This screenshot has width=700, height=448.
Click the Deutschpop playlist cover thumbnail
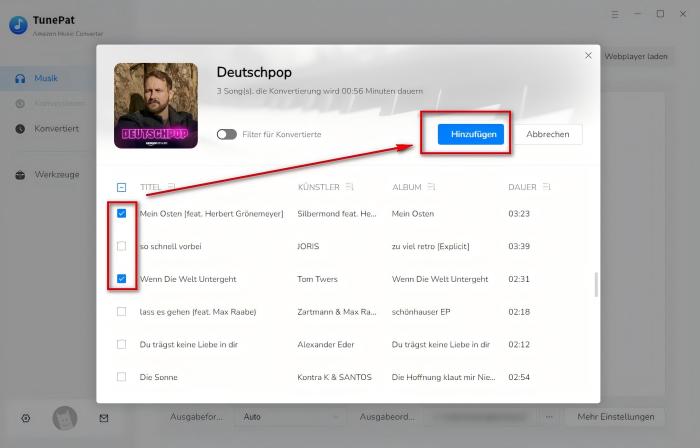pyautogui.click(x=156, y=105)
